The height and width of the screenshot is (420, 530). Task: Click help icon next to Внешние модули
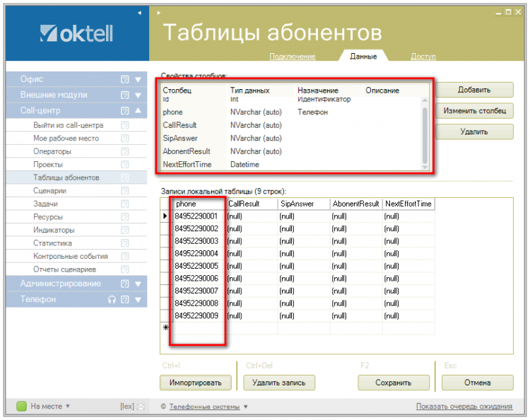point(125,95)
